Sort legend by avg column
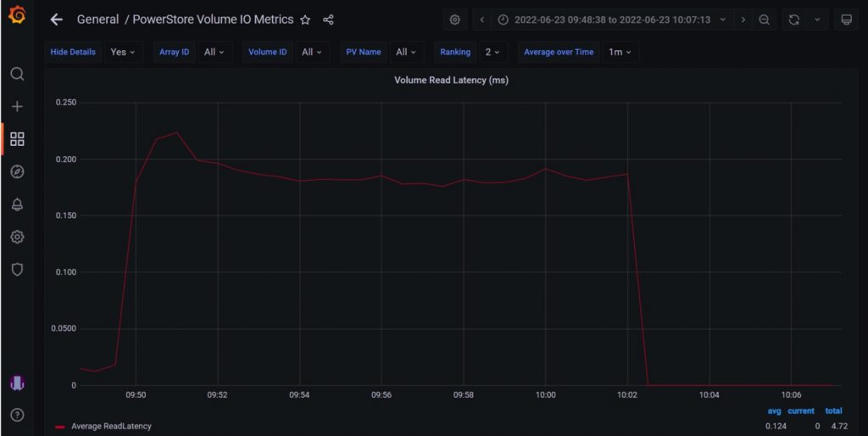868x436 pixels. point(774,411)
